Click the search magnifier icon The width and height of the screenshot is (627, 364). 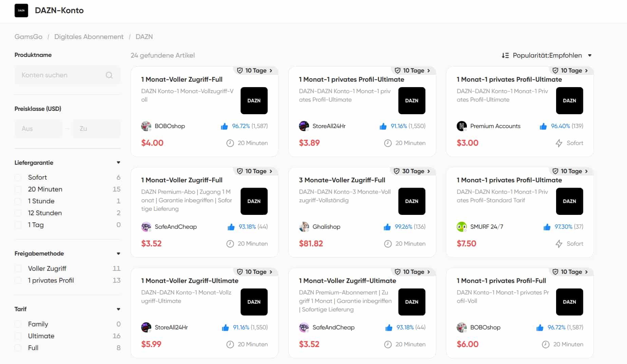coord(109,75)
